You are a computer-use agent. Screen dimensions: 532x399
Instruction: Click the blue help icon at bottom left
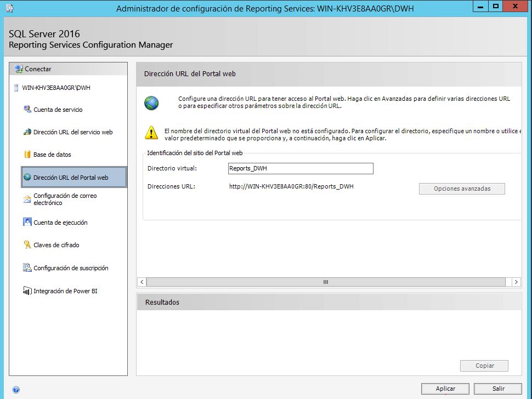pos(16,390)
